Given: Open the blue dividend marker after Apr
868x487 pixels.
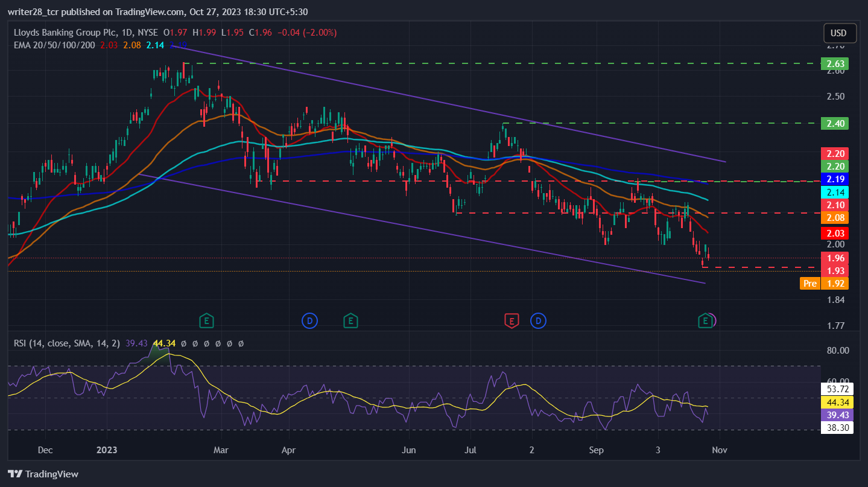Looking at the screenshot, I should tap(310, 320).
